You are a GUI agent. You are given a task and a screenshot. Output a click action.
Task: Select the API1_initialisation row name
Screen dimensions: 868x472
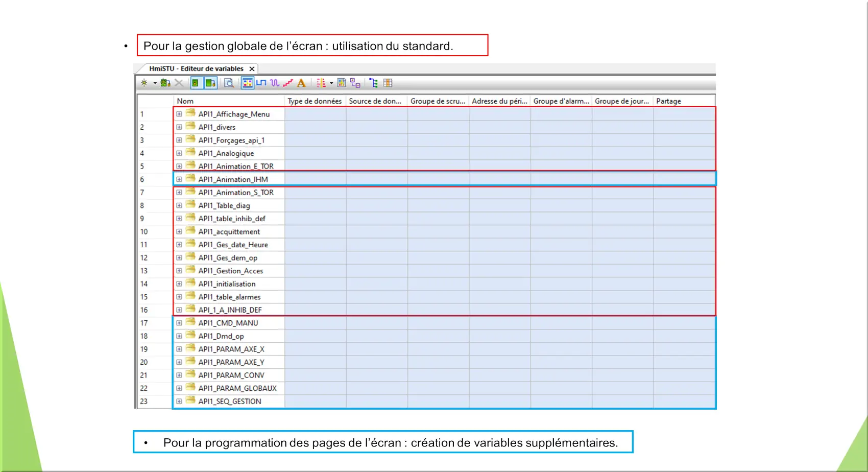pos(227,284)
